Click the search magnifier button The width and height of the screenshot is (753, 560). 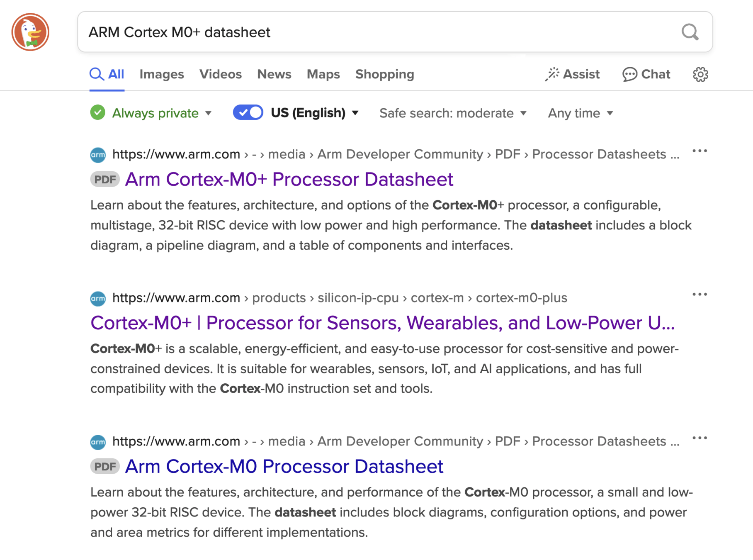point(690,32)
